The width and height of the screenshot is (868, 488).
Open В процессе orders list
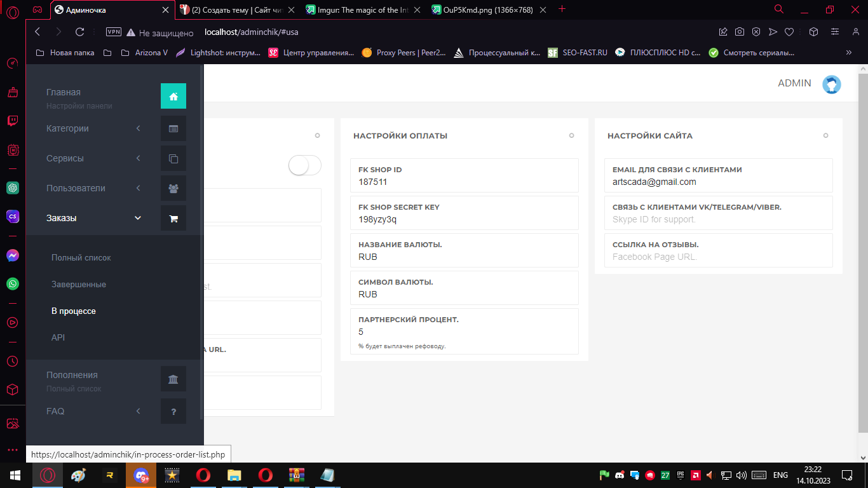74,311
